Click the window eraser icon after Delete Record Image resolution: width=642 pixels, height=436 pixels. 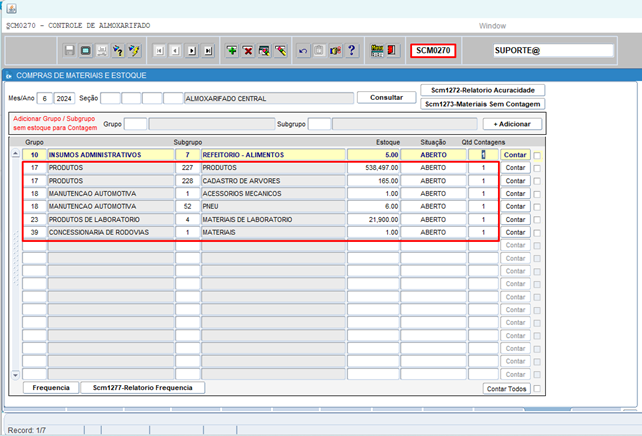(x=264, y=50)
